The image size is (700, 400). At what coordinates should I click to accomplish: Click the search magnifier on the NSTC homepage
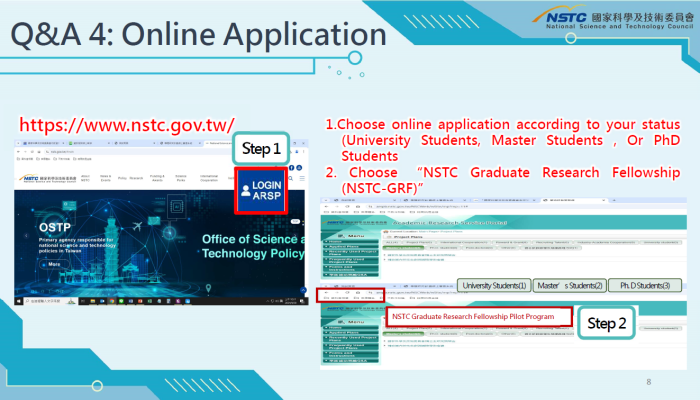[291, 179]
